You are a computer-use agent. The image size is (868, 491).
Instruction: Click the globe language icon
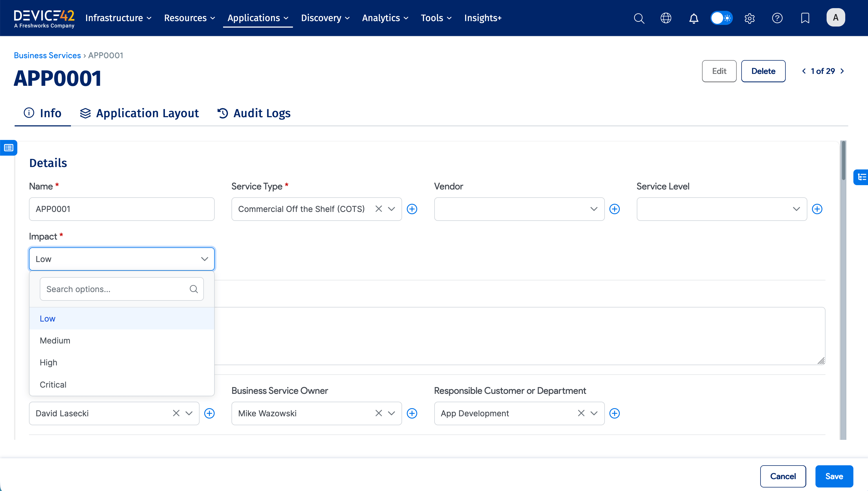[666, 18]
